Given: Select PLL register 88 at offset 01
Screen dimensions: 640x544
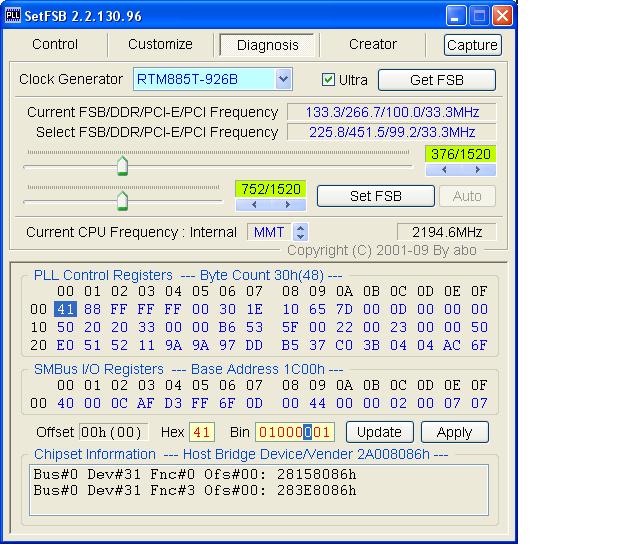Looking at the screenshot, I should (92, 309).
